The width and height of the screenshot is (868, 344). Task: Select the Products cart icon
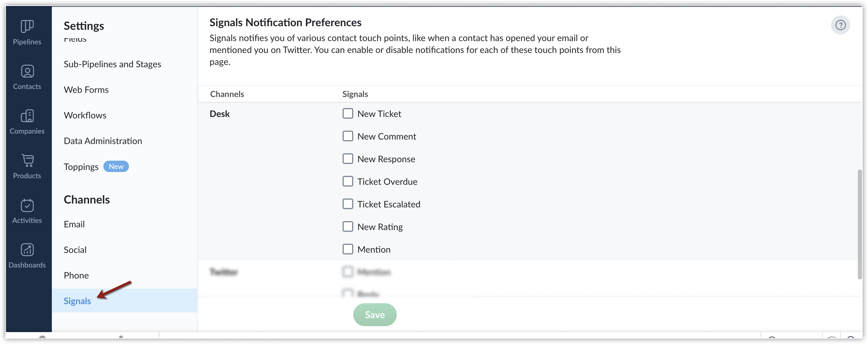(28, 161)
